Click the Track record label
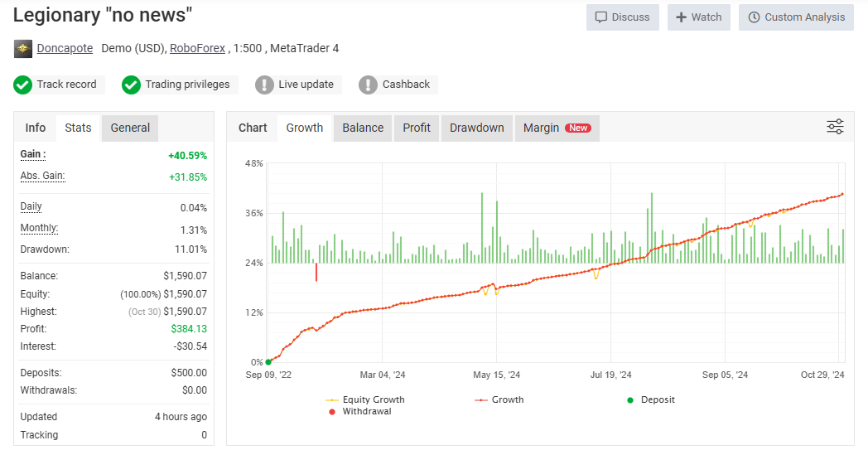This screenshot has height=455, width=868. pyautogui.click(x=66, y=85)
